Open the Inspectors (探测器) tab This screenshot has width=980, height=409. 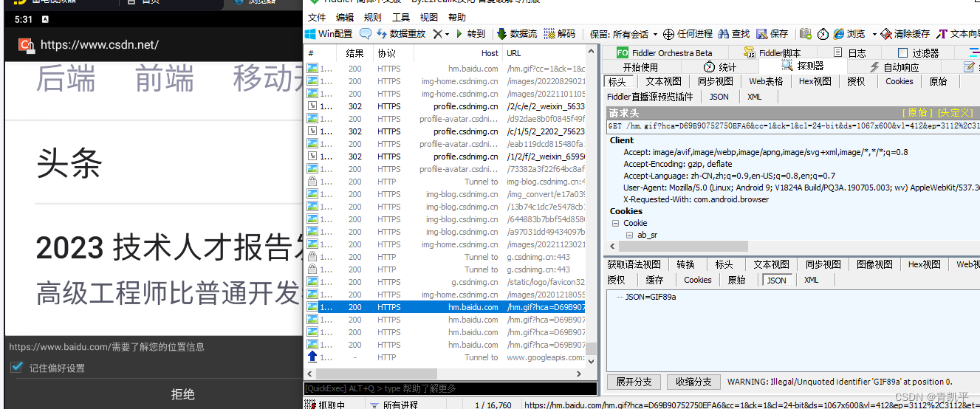pos(802,66)
